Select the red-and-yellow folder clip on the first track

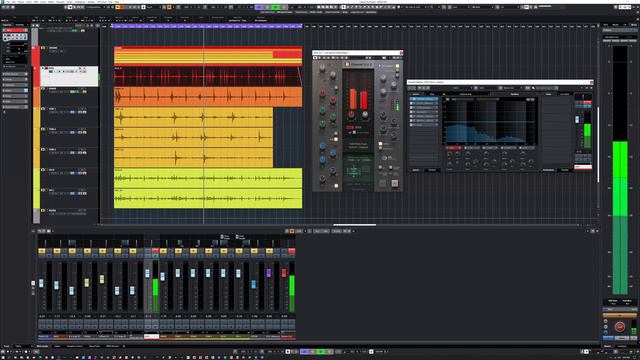[x=208, y=56]
